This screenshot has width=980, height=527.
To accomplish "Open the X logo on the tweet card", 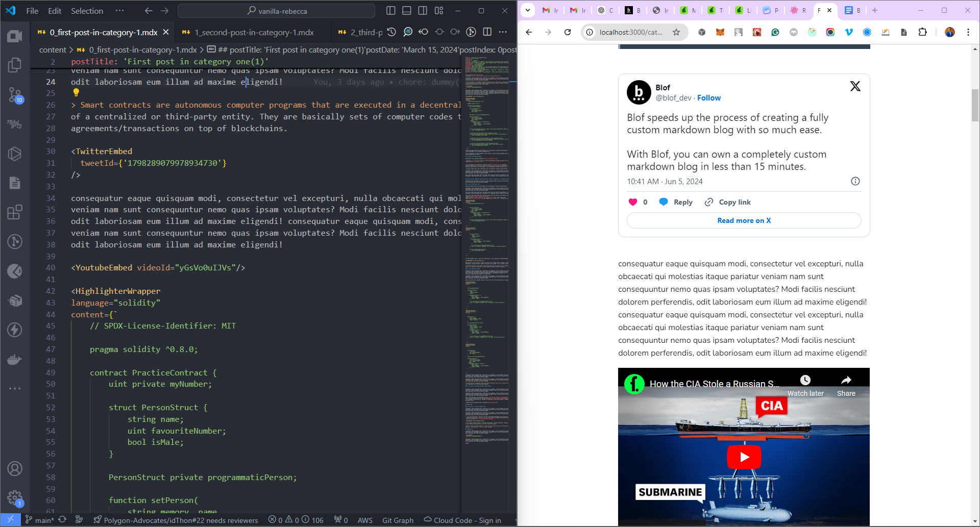I will tap(855, 86).
